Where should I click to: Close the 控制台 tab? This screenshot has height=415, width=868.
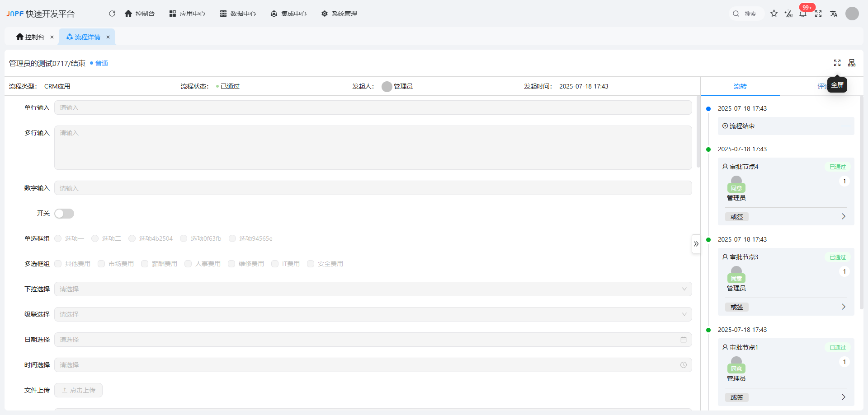pos(52,37)
